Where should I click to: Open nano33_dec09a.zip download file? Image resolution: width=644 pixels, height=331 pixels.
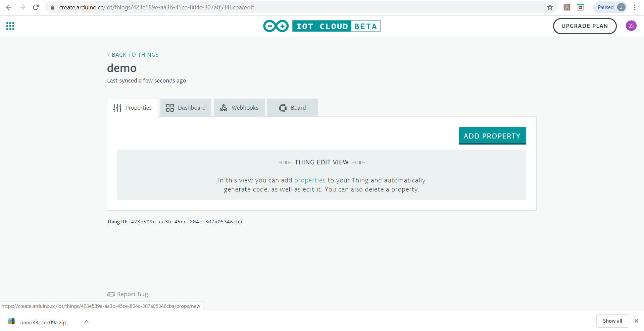43,322
